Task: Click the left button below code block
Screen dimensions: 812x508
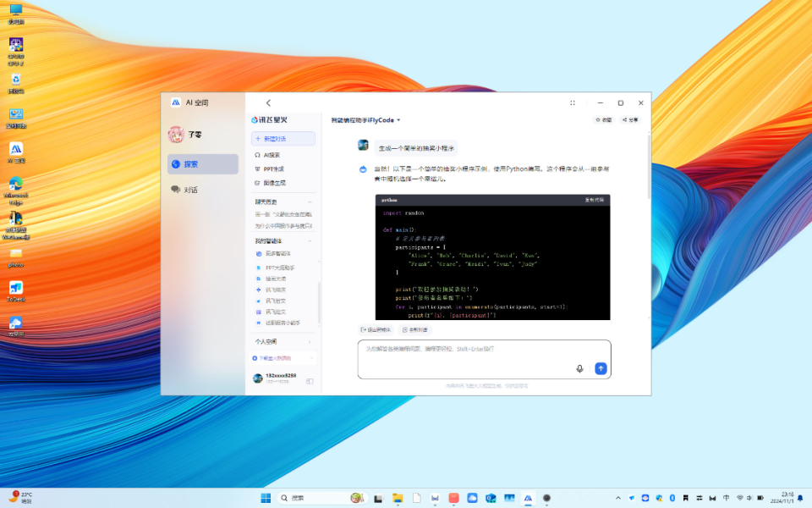Action: (376, 329)
